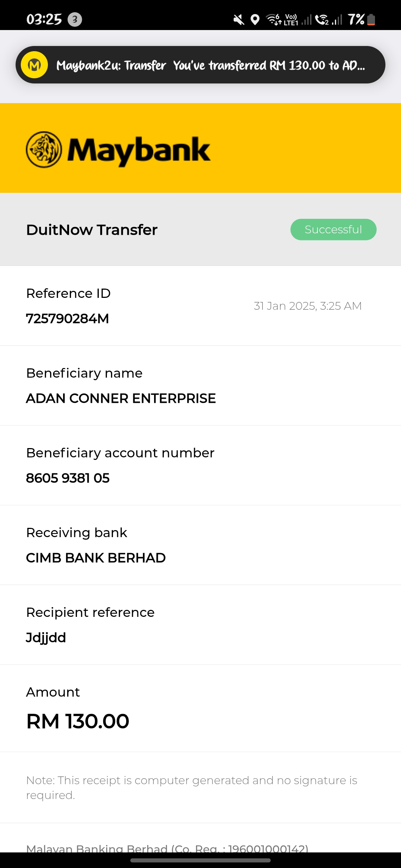Tap the transaction date 31 Jan 2025
This screenshot has width=401, height=868.
[x=307, y=306]
